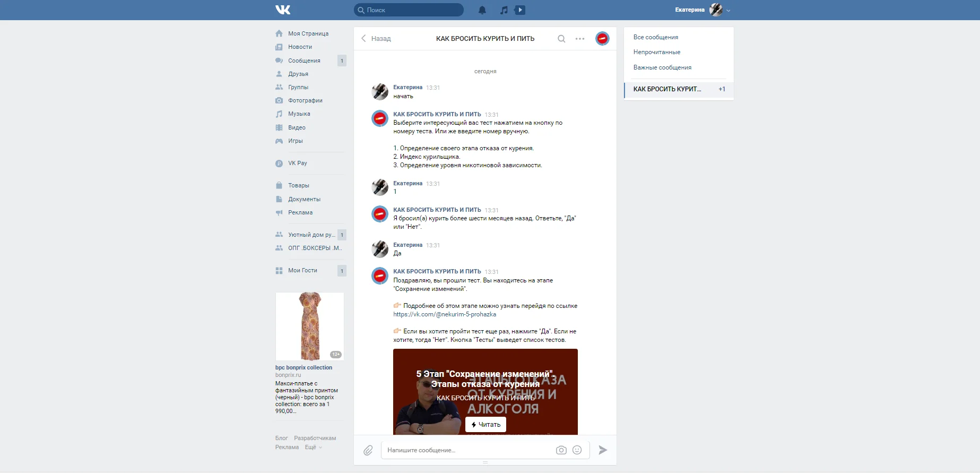Open the three-dots chat actions menu
This screenshot has width=980, height=473.
tap(580, 39)
